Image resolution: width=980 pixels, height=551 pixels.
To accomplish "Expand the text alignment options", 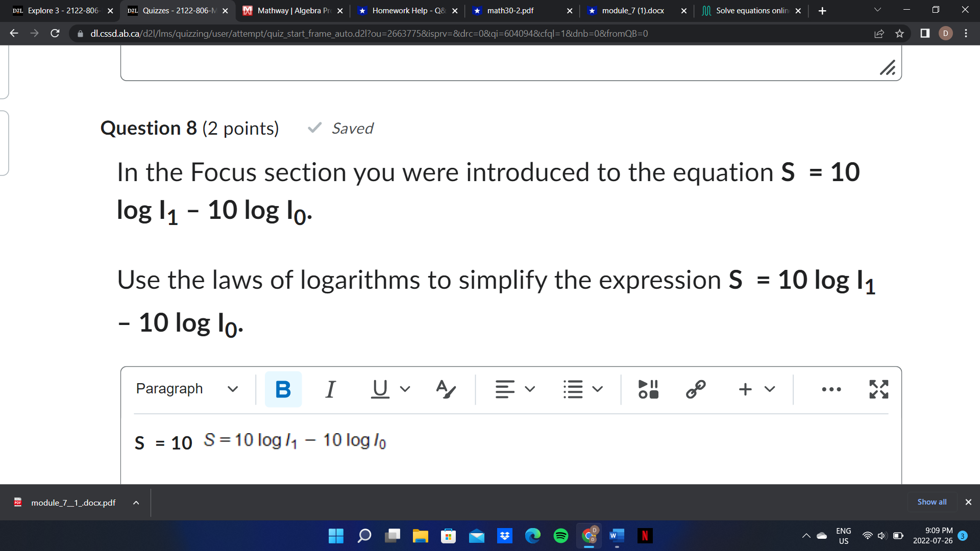I will [x=530, y=389].
